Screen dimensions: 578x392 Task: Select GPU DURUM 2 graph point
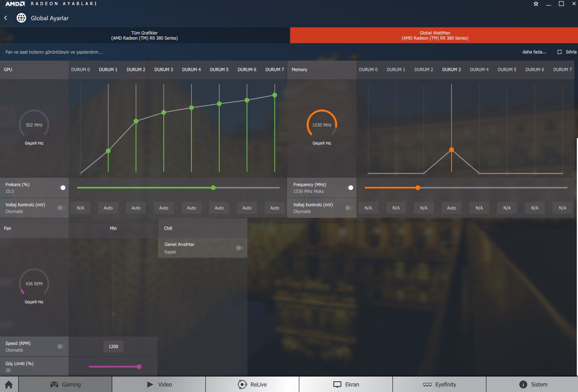point(136,121)
